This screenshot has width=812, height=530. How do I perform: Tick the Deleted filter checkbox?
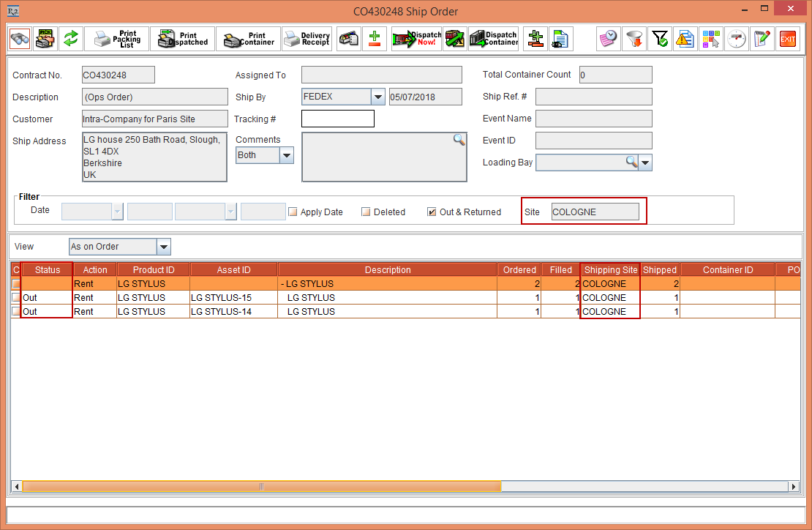tap(366, 212)
